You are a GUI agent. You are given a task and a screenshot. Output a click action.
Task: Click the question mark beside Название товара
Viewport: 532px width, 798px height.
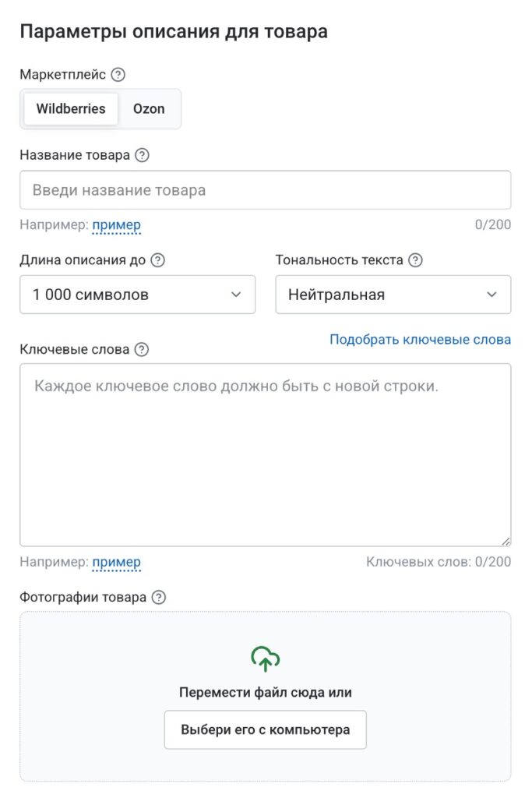tap(140, 155)
